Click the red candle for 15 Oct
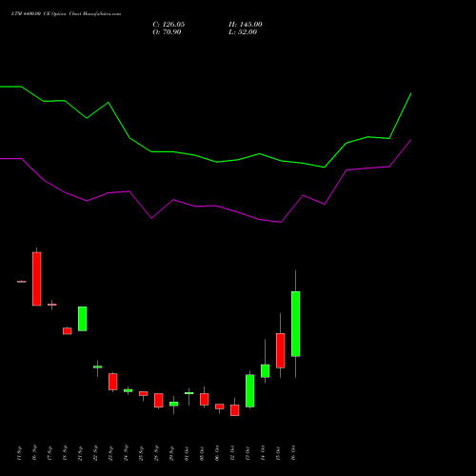Viewport: 476px width, 476px height. click(281, 350)
